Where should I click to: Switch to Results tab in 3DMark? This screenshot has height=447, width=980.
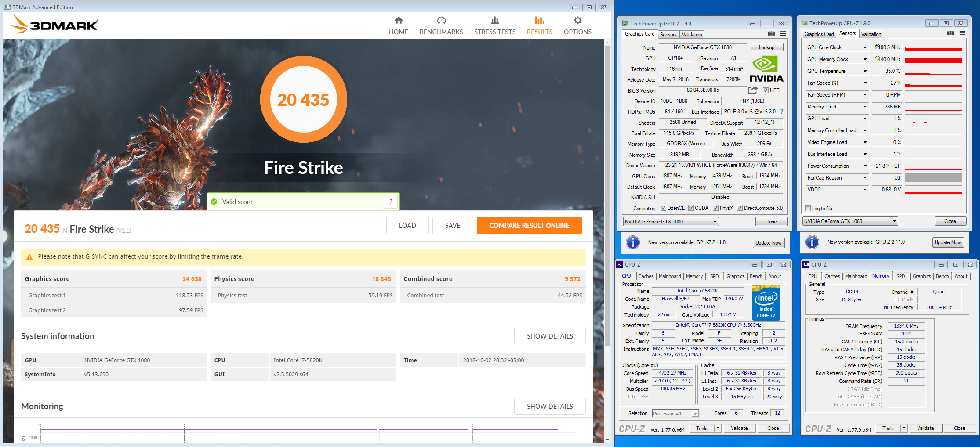(539, 25)
